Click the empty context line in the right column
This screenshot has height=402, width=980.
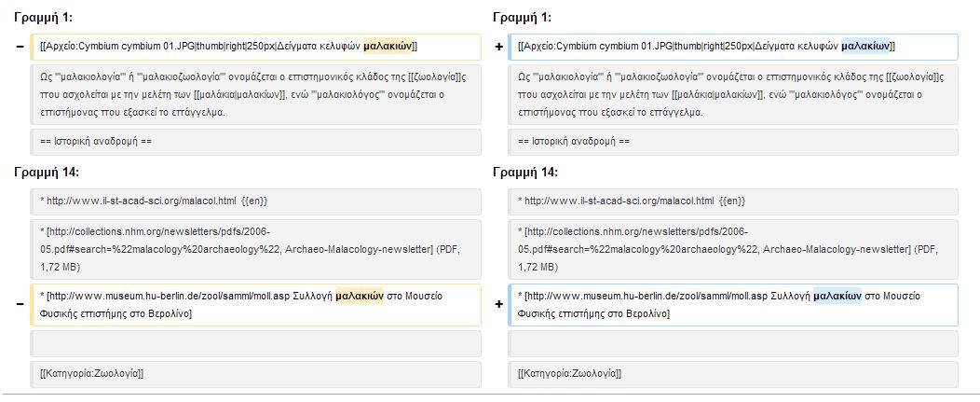(x=734, y=344)
